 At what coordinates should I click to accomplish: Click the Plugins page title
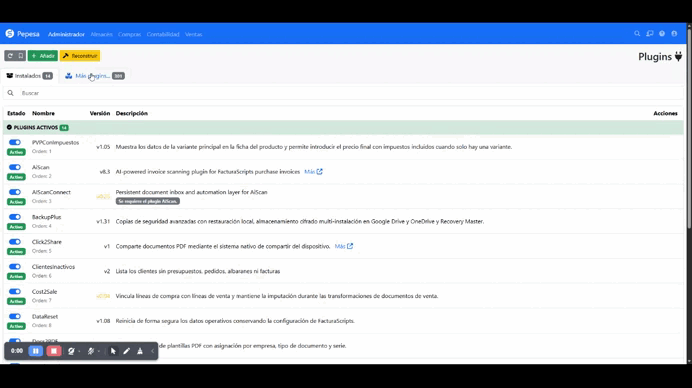tap(655, 57)
